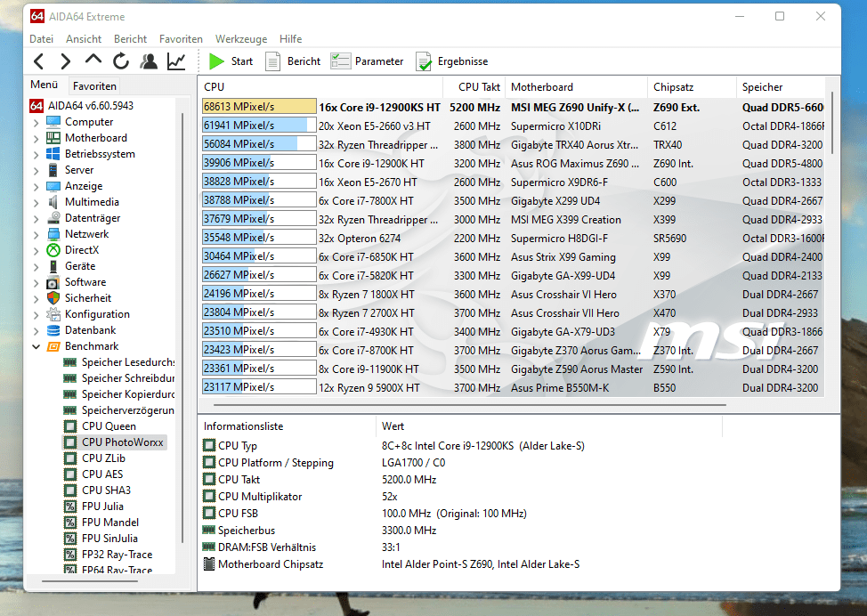The height and width of the screenshot is (616, 867).
Task: Open the Hilfe menu
Action: click(x=291, y=38)
